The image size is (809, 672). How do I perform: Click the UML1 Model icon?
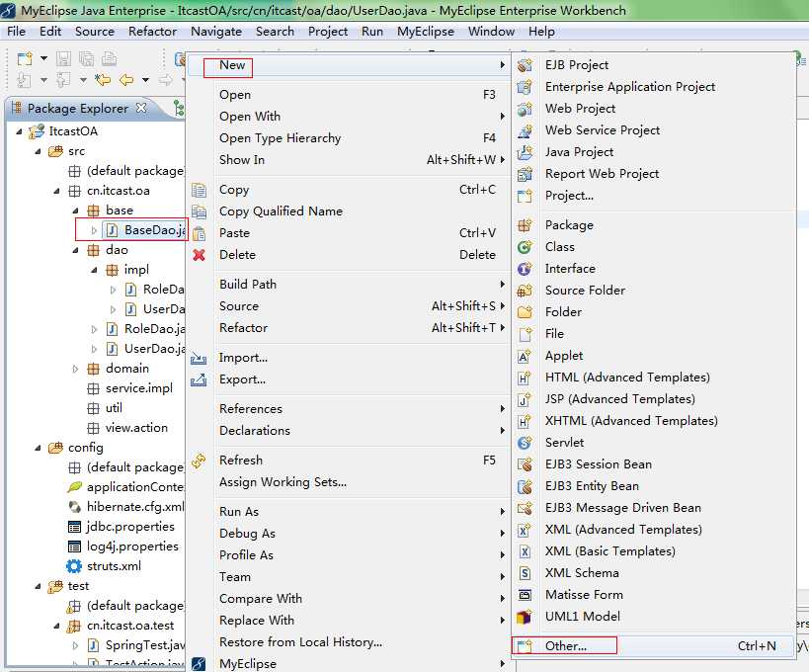point(525,617)
